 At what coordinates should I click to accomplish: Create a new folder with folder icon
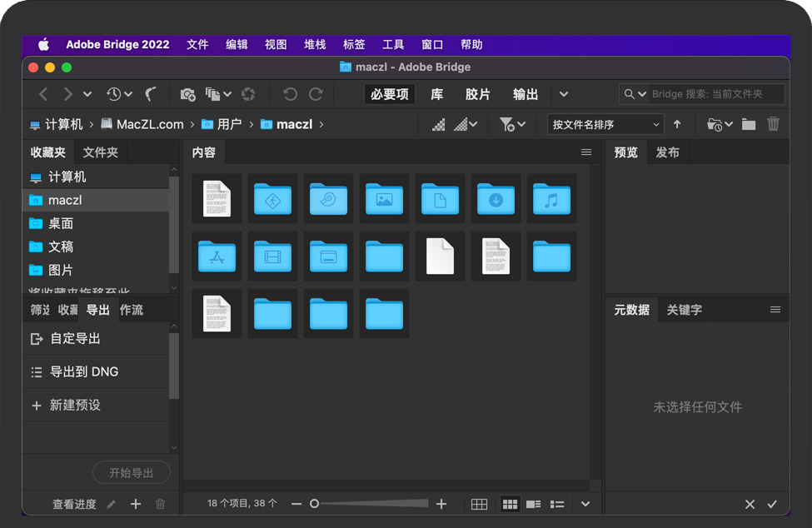(749, 124)
